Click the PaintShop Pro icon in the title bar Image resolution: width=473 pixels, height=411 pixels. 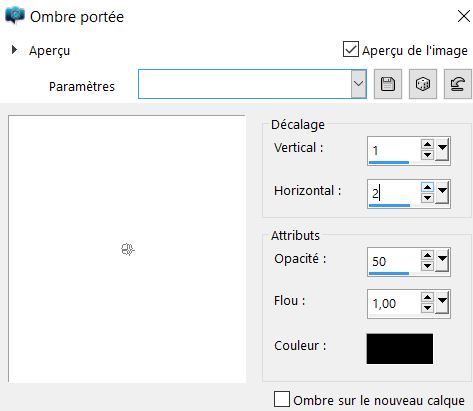(x=15, y=16)
